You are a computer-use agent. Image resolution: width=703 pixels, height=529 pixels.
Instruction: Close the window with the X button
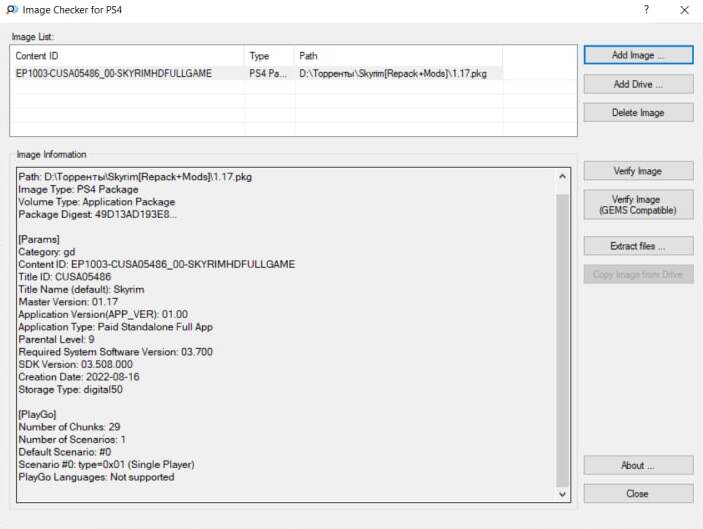684,10
